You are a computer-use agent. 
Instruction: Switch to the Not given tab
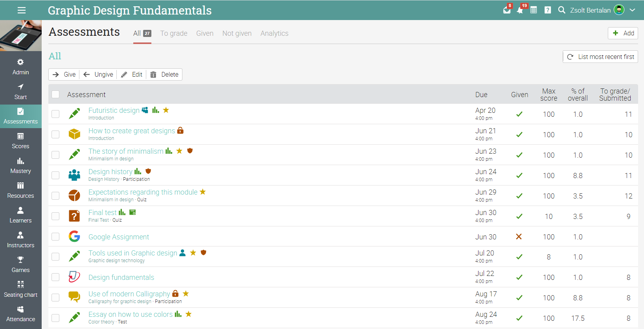[x=237, y=33]
